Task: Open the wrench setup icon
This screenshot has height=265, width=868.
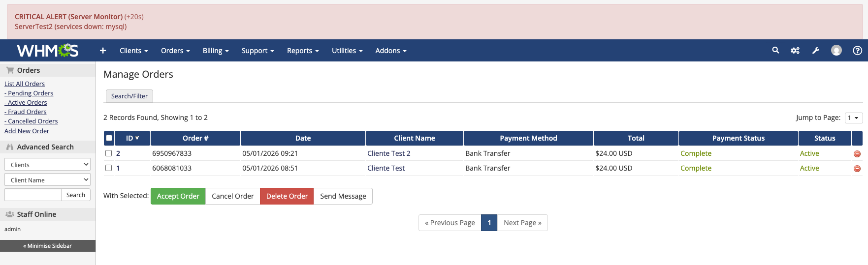Action: tap(816, 51)
